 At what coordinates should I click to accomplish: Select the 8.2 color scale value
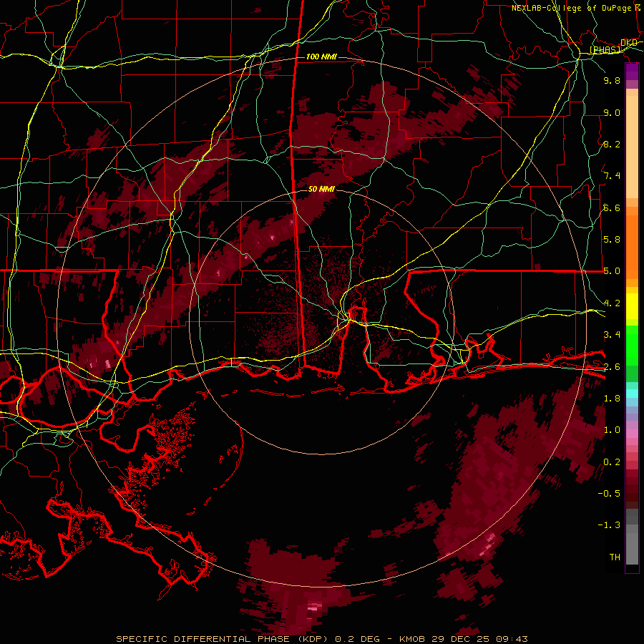pos(612,144)
